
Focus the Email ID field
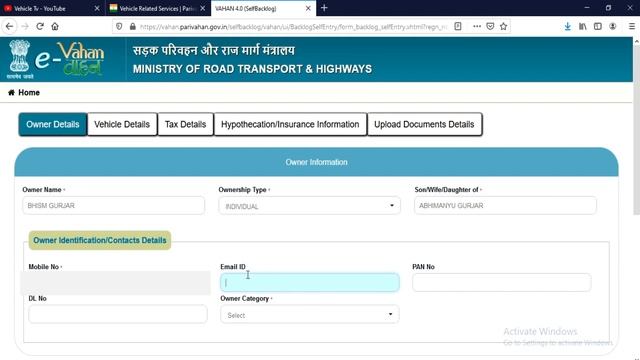pyautogui.click(x=310, y=282)
